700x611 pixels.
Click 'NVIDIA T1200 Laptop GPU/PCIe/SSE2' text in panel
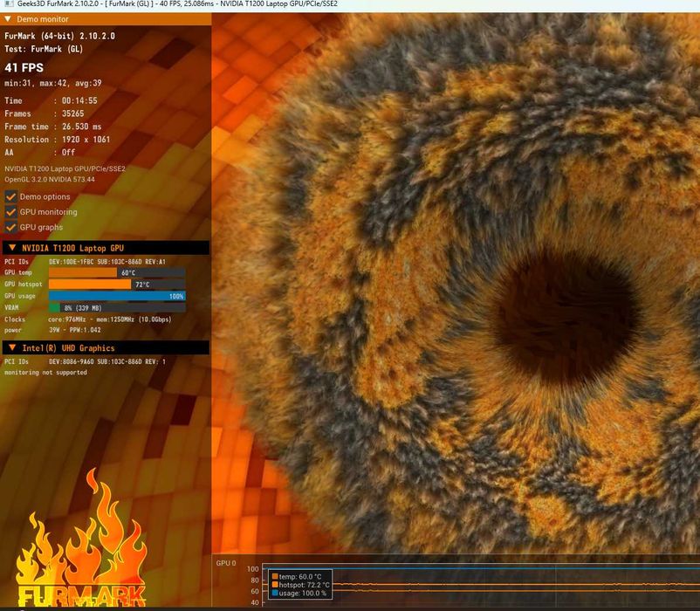pyautogui.click(x=65, y=168)
